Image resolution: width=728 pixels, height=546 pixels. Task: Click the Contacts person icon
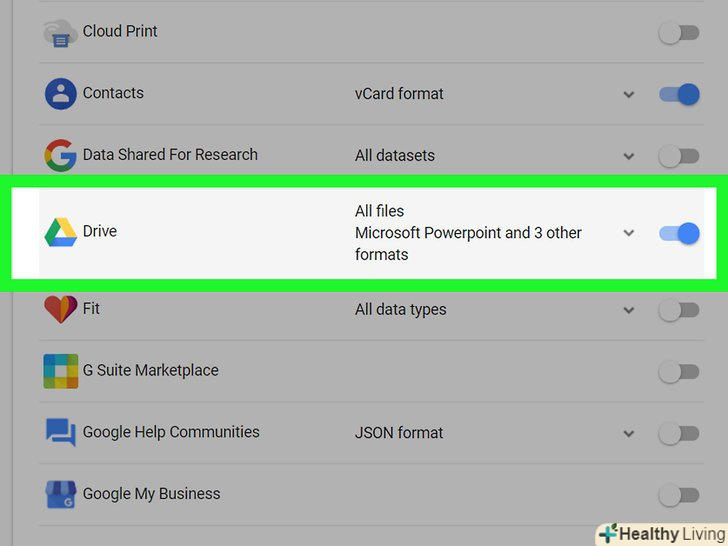coord(60,94)
